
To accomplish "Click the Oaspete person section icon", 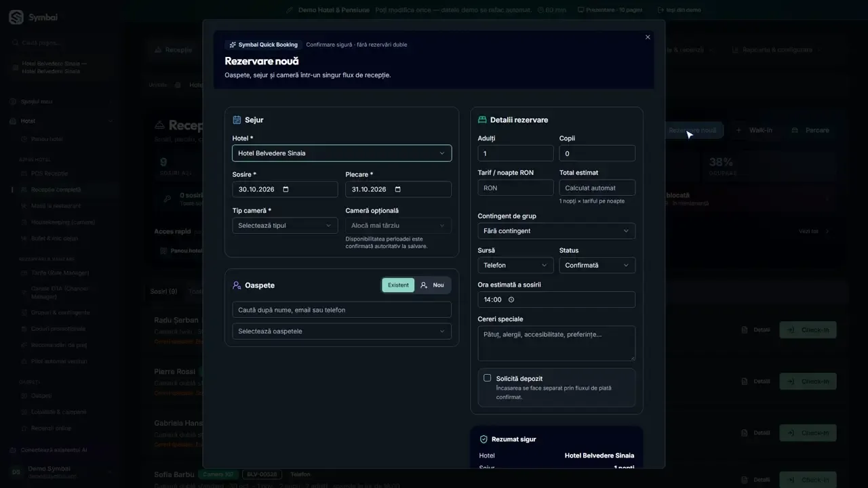I will tap(237, 285).
